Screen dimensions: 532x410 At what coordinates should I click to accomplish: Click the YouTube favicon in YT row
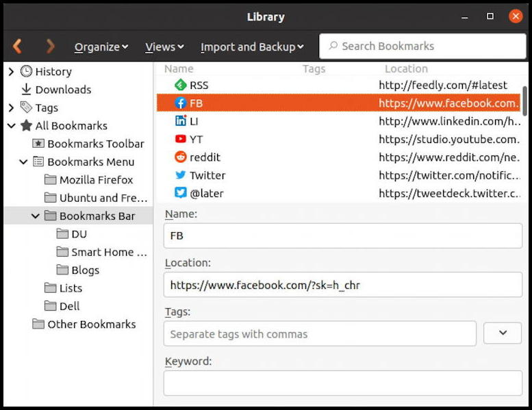pos(181,139)
